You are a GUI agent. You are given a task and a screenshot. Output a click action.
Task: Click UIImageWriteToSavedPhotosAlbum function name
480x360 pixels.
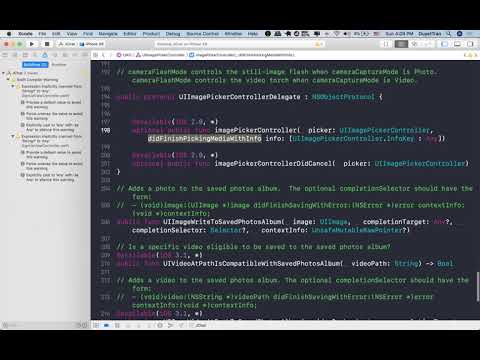(222, 222)
